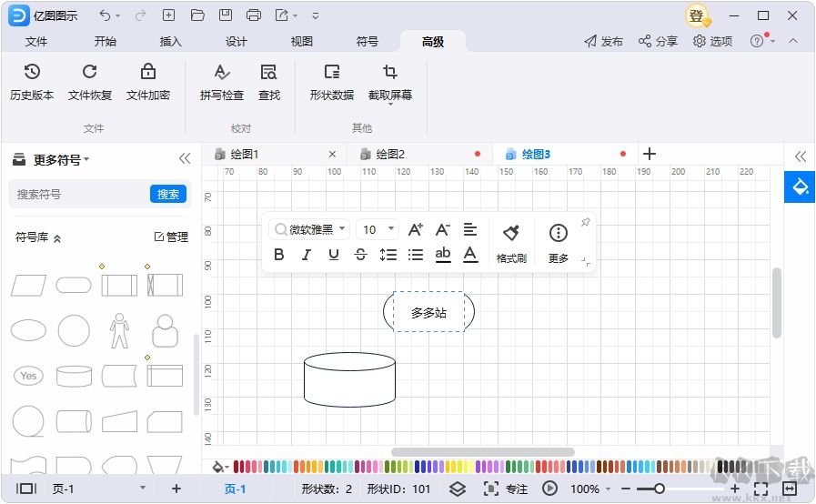Switch to the 开始 ribbon tab
Screen dimensions: 816x504
point(106,41)
